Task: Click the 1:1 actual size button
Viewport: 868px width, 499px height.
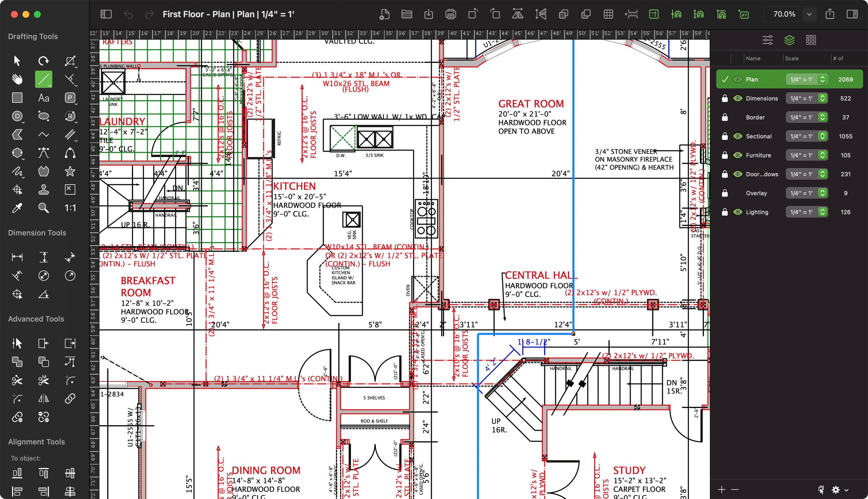Action: 69,208
